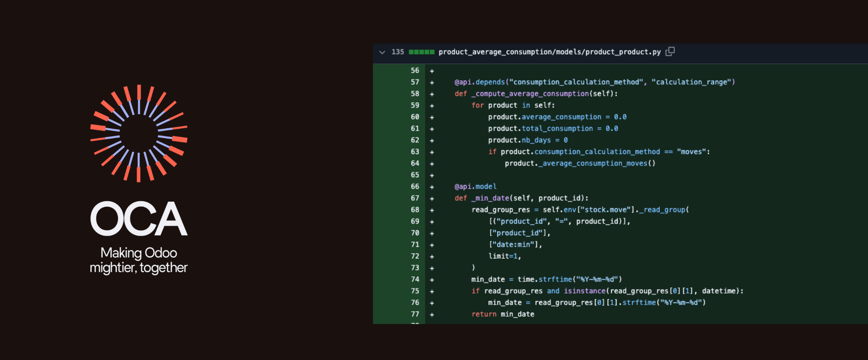Click "product.average_consumption = 0.0" code
868x360 pixels.
tap(557, 117)
